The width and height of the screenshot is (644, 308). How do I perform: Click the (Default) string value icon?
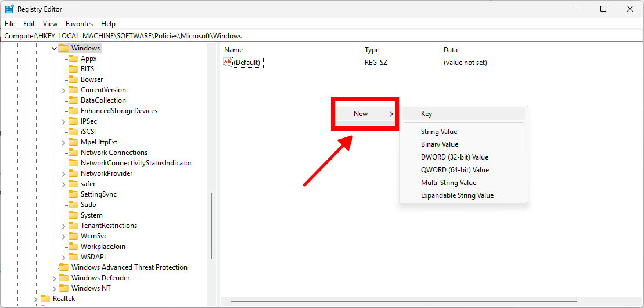point(228,63)
